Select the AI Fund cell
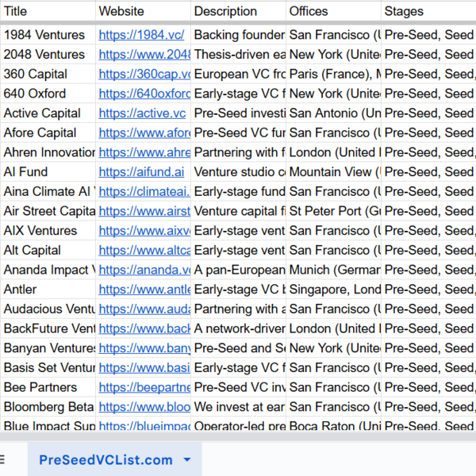 pyautogui.click(x=48, y=172)
